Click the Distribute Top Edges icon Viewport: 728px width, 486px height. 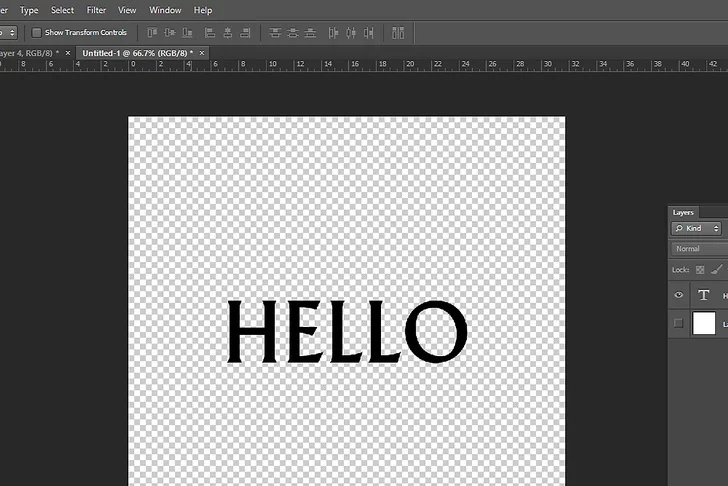(x=275, y=33)
